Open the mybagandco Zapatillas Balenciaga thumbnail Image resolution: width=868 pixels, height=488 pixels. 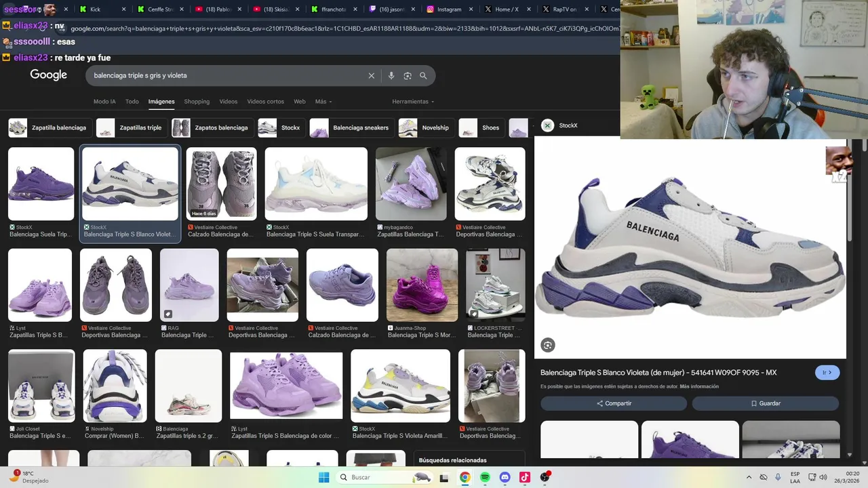[411, 184]
